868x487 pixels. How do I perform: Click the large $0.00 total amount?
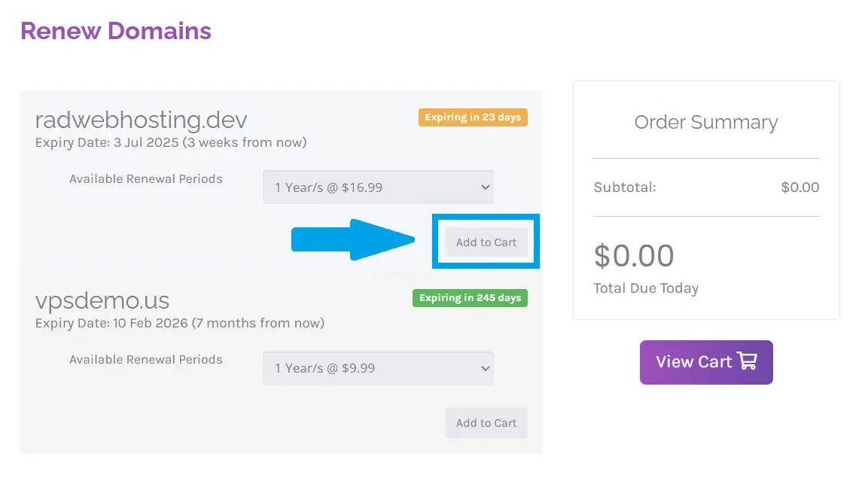coord(634,256)
